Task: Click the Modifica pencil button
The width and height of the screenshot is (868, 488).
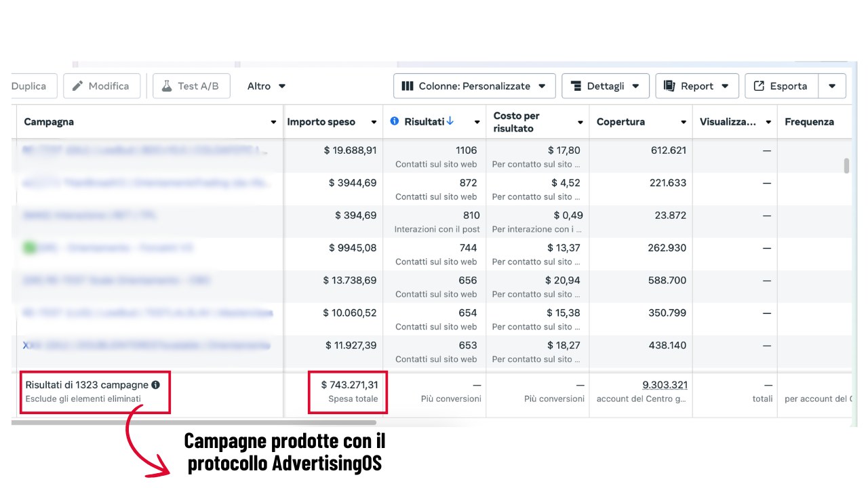Action: [102, 86]
